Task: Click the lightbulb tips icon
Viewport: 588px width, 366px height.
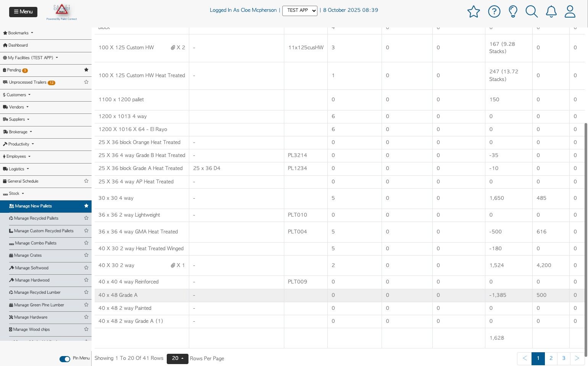Action: pyautogui.click(x=513, y=11)
